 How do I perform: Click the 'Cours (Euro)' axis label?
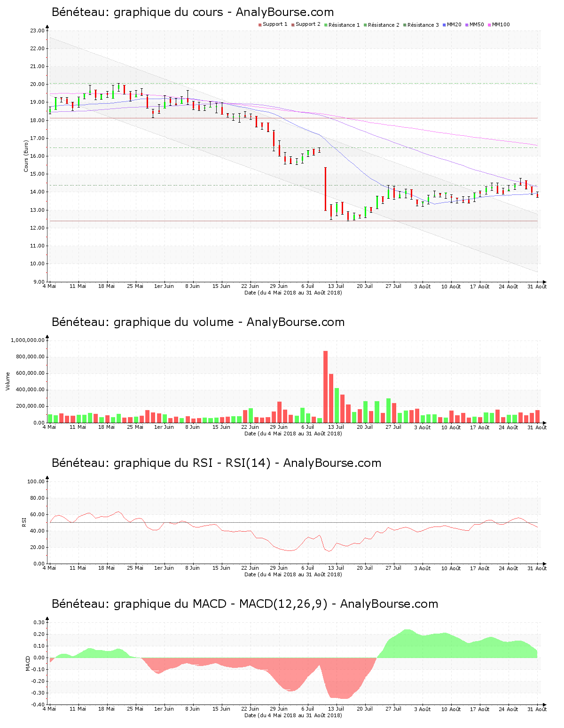coord(26,156)
